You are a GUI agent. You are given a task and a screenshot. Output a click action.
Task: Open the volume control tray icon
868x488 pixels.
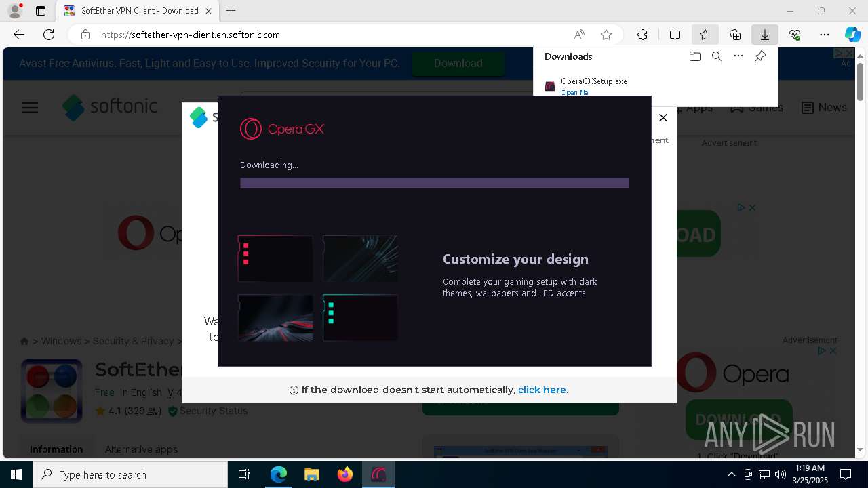click(x=781, y=474)
